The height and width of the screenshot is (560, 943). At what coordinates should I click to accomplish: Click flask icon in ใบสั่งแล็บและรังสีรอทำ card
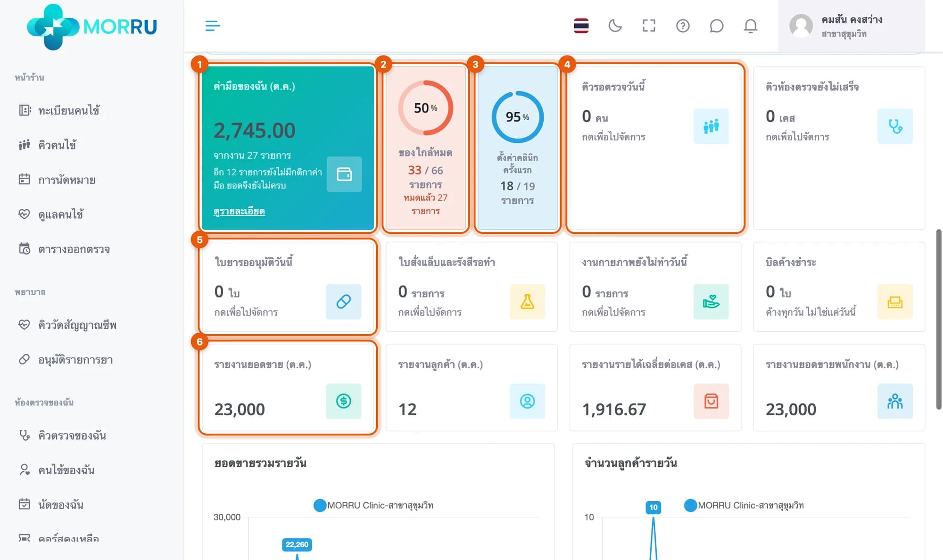point(528,302)
